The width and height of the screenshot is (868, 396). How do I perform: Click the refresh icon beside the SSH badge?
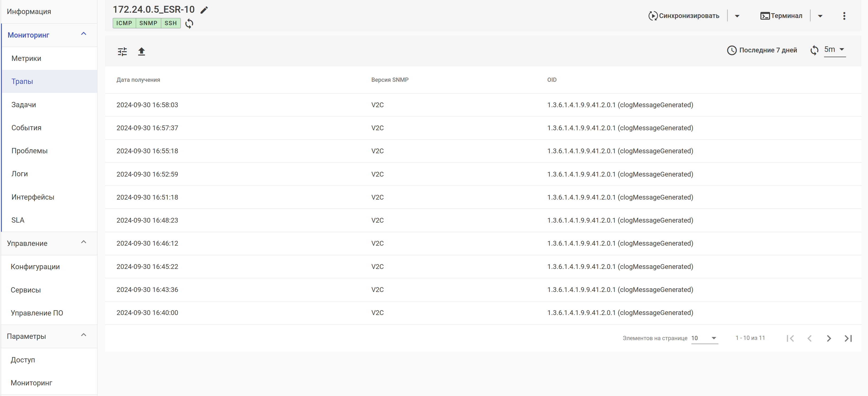[189, 23]
